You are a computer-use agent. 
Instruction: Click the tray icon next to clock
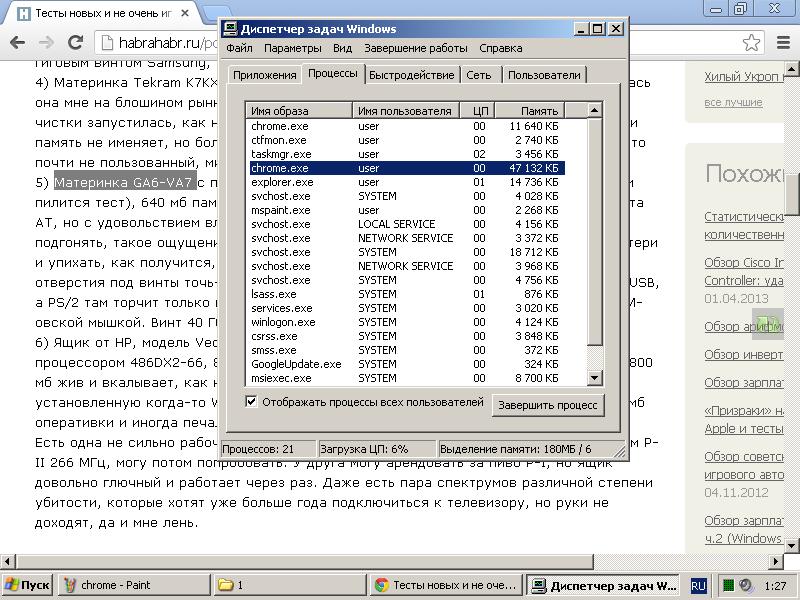coord(745,585)
